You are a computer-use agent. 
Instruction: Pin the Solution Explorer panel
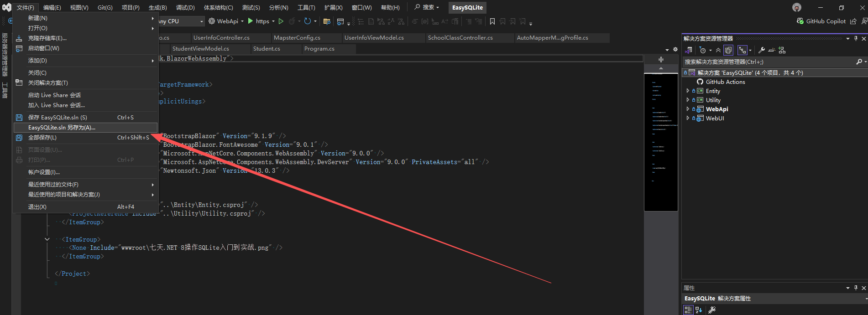(x=856, y=39)
